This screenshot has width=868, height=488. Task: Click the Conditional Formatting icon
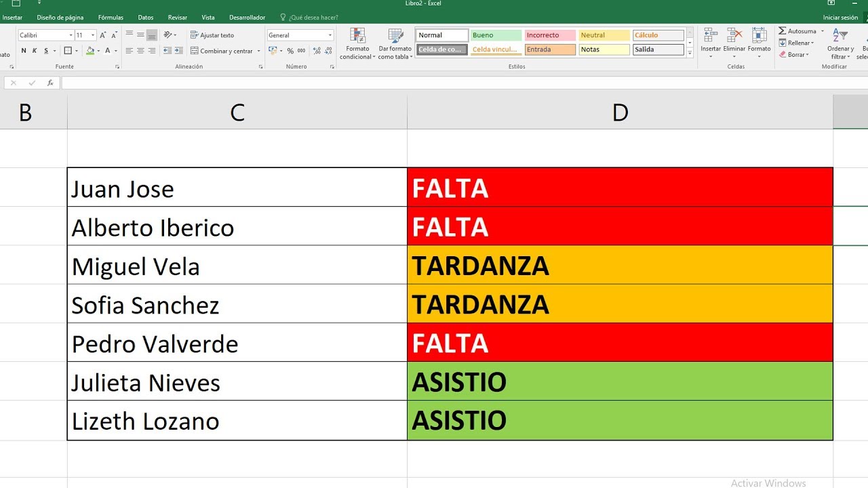(357, 37)
